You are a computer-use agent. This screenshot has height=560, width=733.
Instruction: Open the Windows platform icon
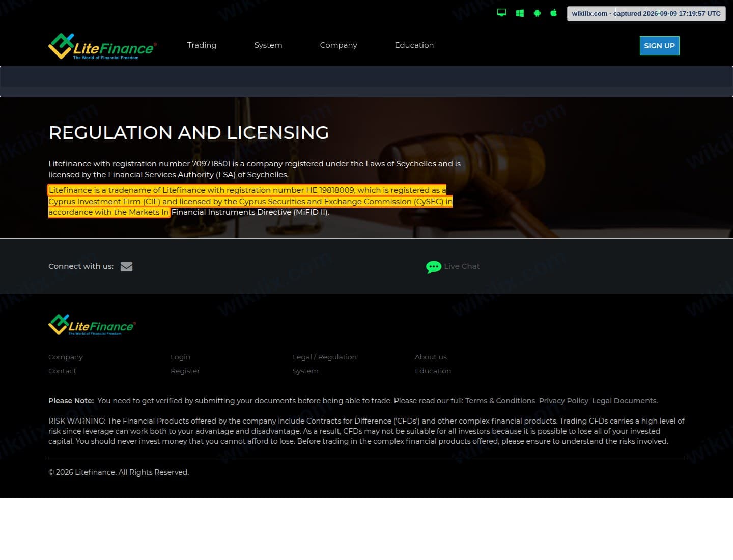(520, 13)
